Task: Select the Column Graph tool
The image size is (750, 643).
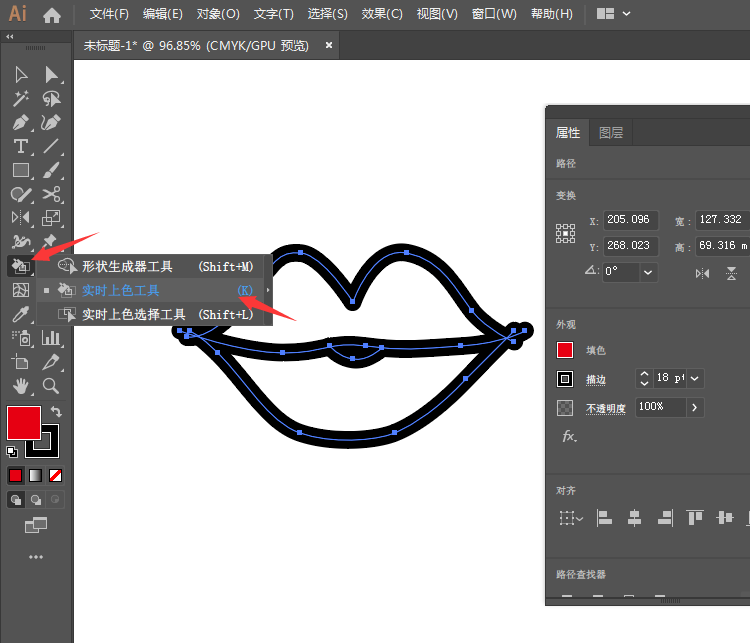Action: (x=51, y=338)
